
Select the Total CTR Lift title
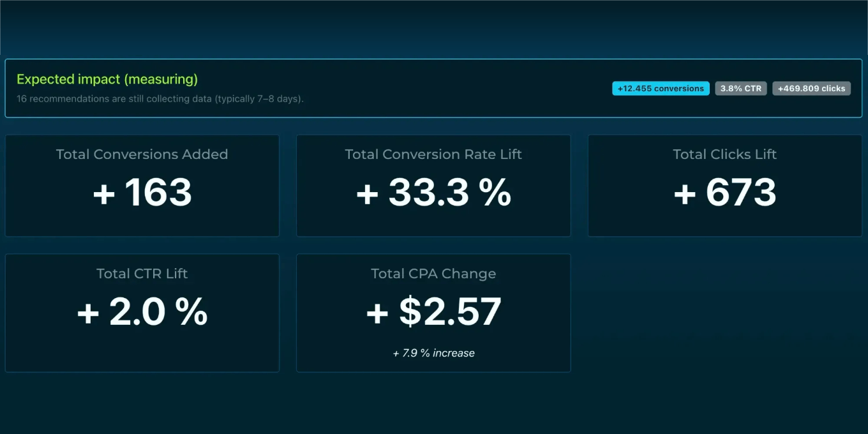142,274
